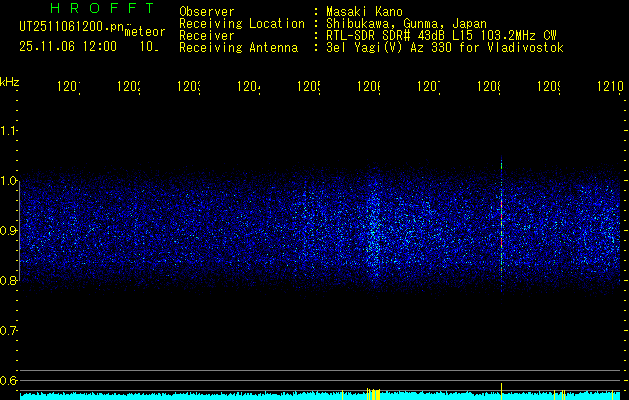629x400 pixels.
Task: Click the 0.9 kHz frequency axis label
Action: pyautogui.click(x=9, y=231)
